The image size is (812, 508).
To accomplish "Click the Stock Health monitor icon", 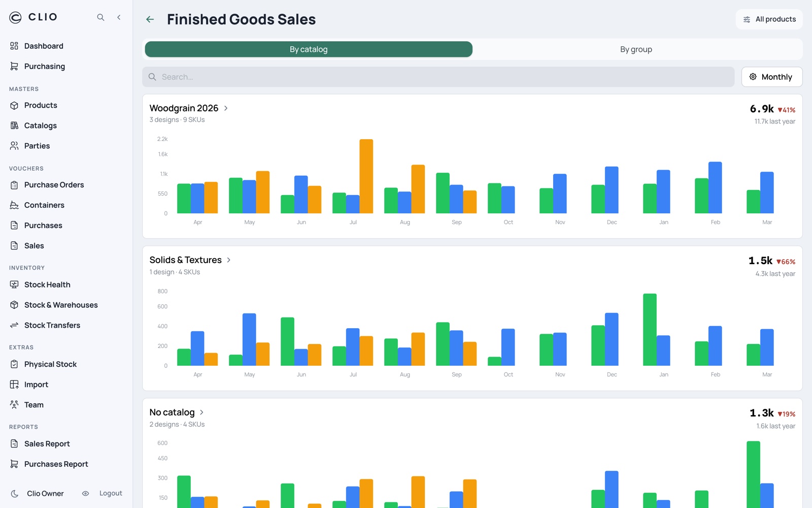I will point(14,284).
